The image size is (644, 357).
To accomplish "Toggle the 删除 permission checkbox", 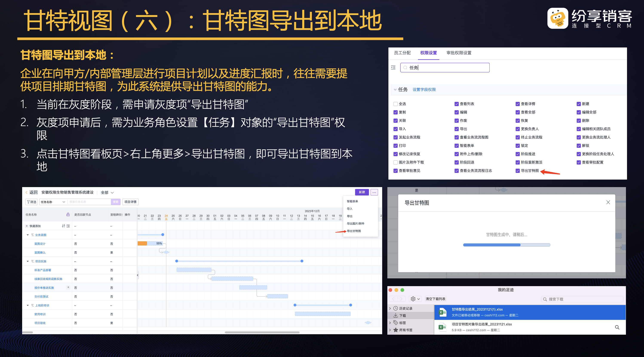I will [578, 121].
